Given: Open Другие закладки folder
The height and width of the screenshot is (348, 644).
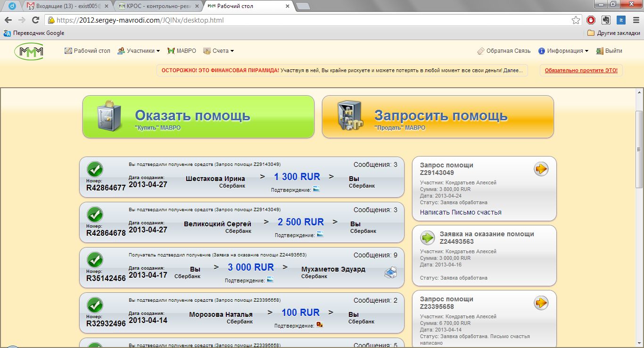Looking at the screenshot, I should click(614, 33).
